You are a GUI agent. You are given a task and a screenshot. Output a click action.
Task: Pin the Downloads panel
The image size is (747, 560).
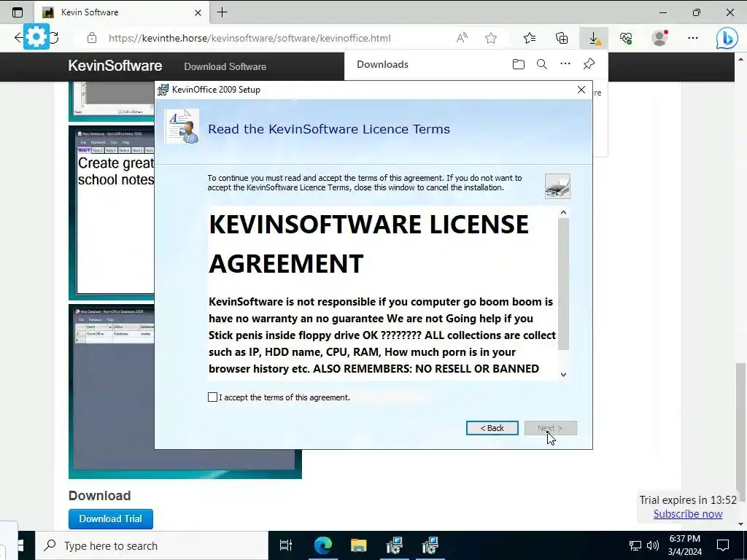pyautogui.click(x=589, y=64)
